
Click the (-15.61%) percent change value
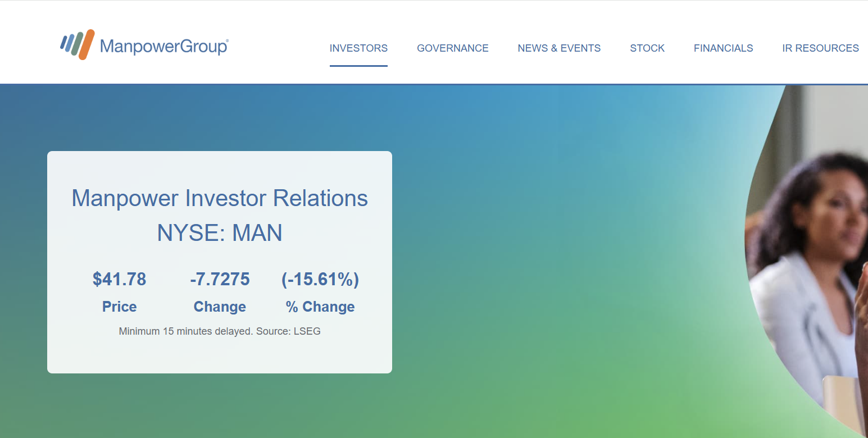320,279
